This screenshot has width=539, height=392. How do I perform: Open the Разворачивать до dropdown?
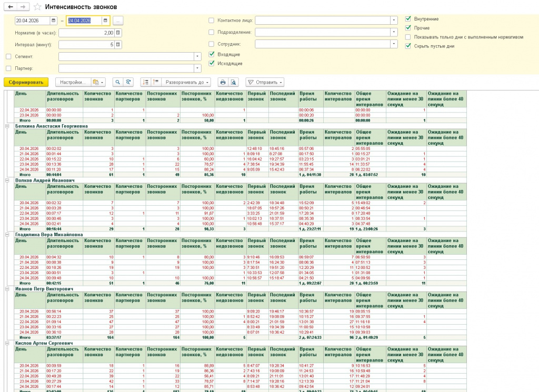point(186,82)
